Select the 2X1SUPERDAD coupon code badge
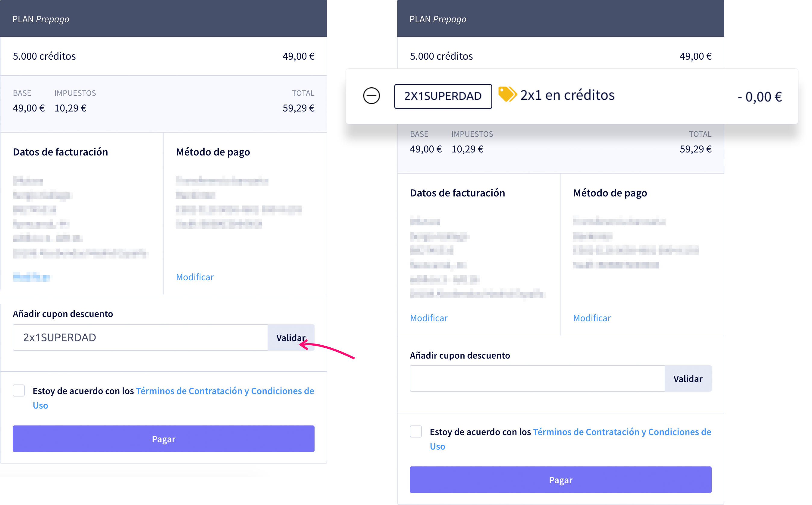The height and width of the screenshot is (505, 812). [443, 96]
